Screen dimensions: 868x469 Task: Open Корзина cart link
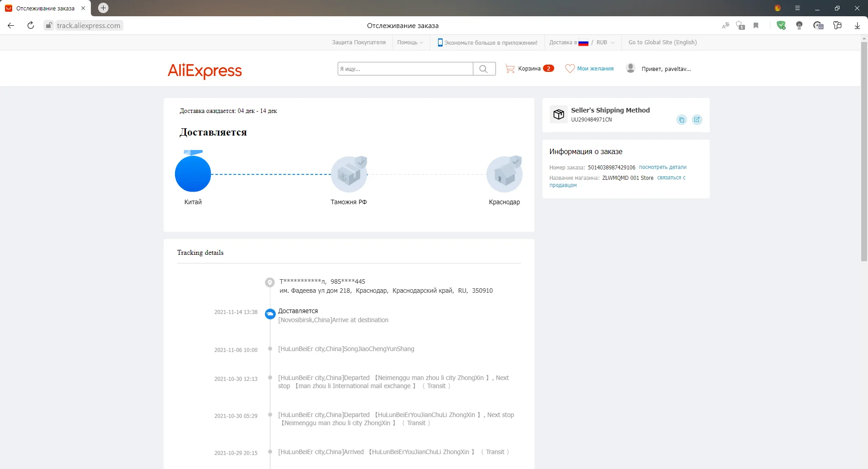point(529,69)
